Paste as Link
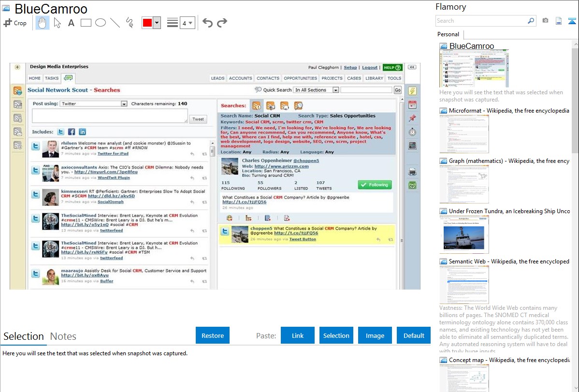This screenshot has height=392, width=579. point(298,335)
